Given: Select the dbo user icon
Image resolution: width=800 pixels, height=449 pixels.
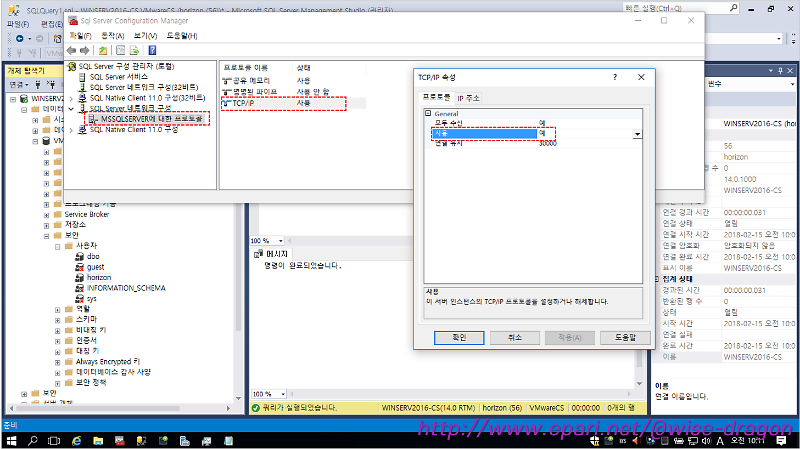Looking at the screenshot, I should coord(80,256).
